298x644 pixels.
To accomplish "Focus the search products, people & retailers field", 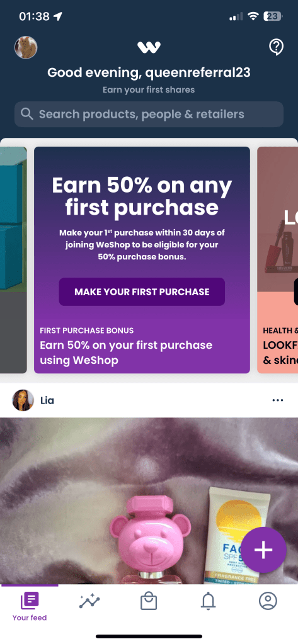I will (149, 114).
